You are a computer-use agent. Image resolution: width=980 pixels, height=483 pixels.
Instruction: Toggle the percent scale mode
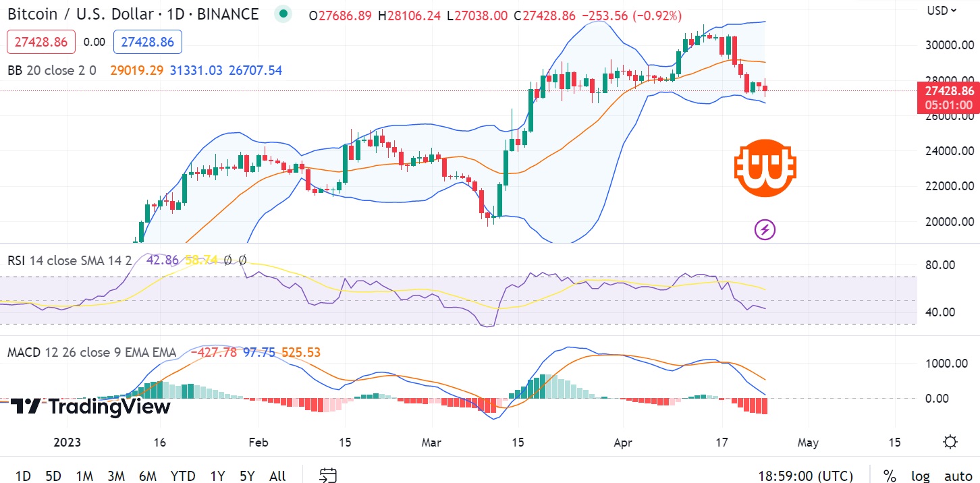click(x=890, y=476)
